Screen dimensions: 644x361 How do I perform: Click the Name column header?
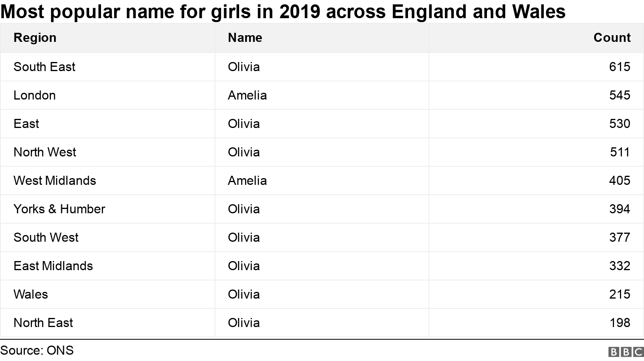point(245,38)
